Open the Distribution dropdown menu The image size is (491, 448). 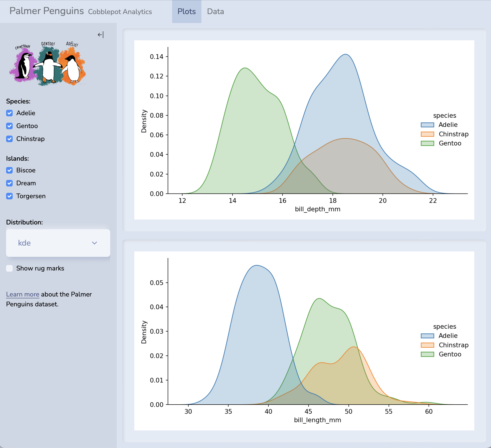pyautogui.click(x=58, y=243)
